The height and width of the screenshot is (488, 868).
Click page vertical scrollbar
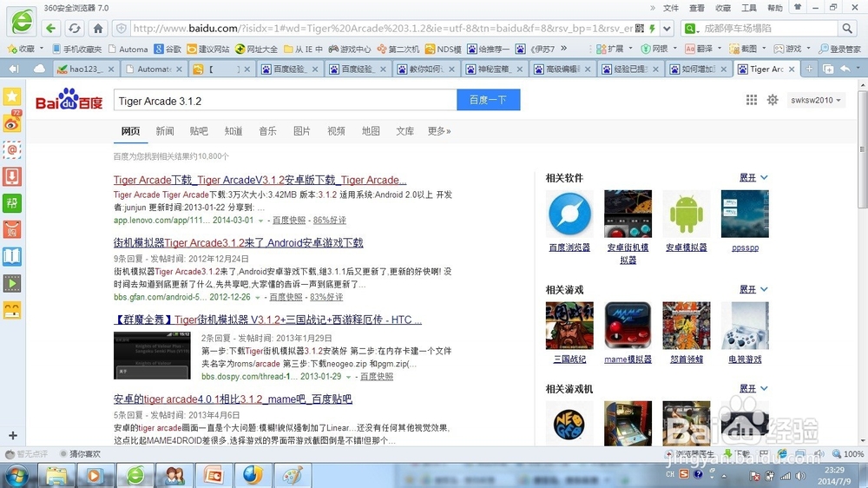(863, 151)
